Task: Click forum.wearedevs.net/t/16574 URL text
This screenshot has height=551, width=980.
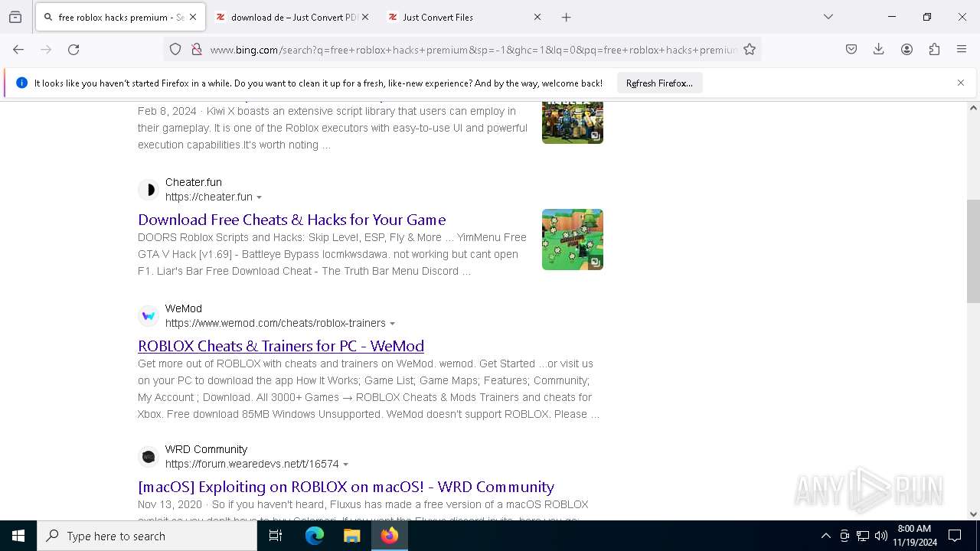Action: 252,464
